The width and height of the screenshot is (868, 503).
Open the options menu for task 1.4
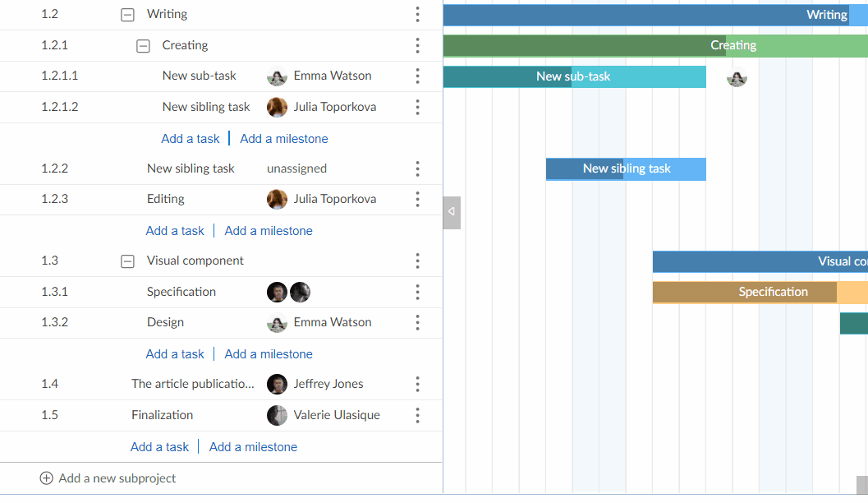(417, 384)
